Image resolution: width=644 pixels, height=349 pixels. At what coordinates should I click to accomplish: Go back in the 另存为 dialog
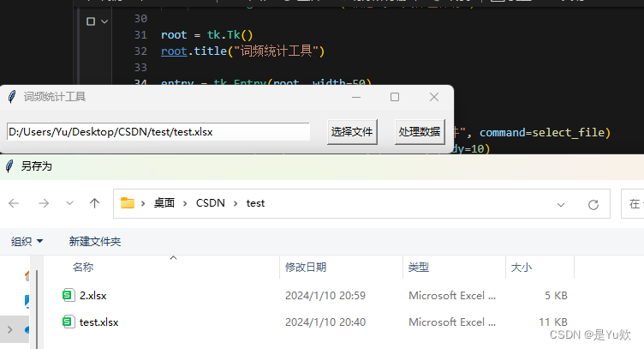(14, 203)
